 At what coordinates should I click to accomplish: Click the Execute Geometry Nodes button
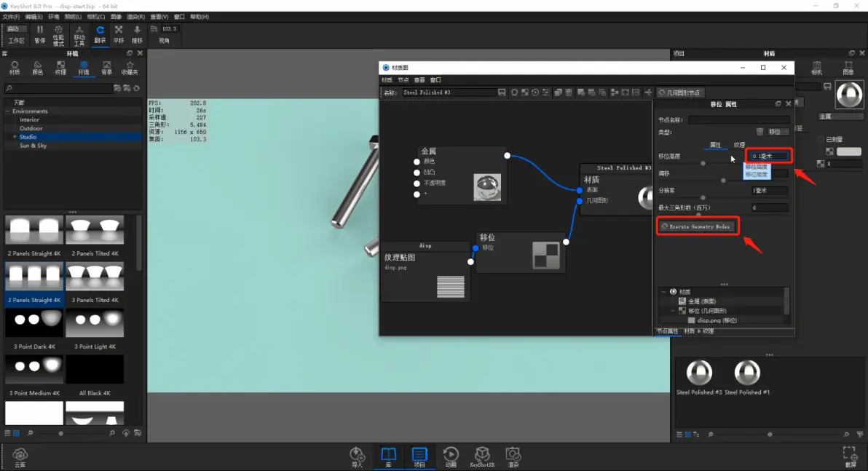click(x=698, y=226)
